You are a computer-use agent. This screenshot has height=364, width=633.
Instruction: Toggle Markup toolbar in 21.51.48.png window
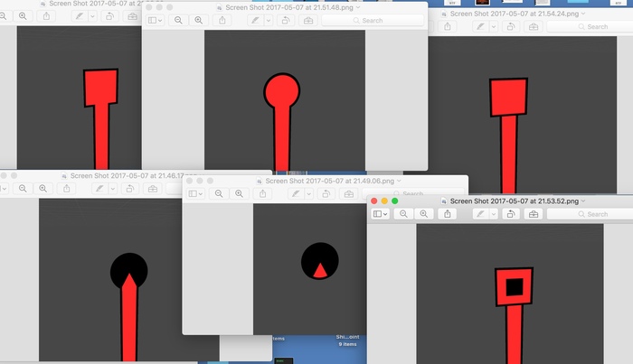click(309, 20)
